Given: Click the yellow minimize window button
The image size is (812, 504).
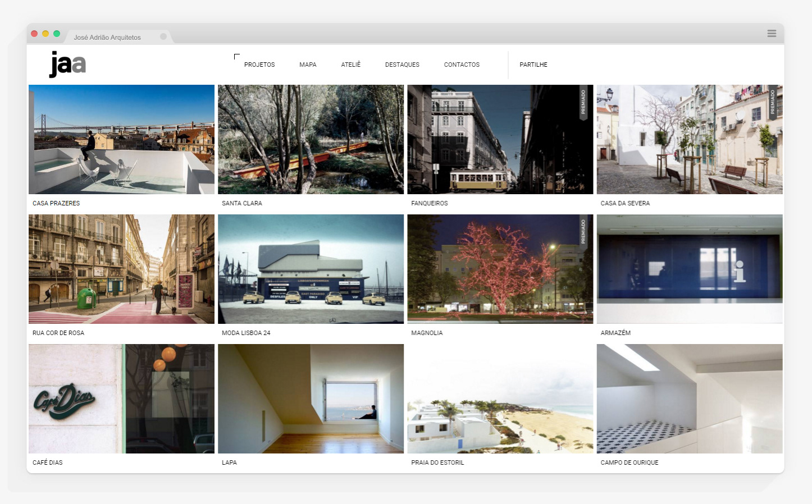Looking at the screenshot, I should pyautogui.click(x=45, y=34).
